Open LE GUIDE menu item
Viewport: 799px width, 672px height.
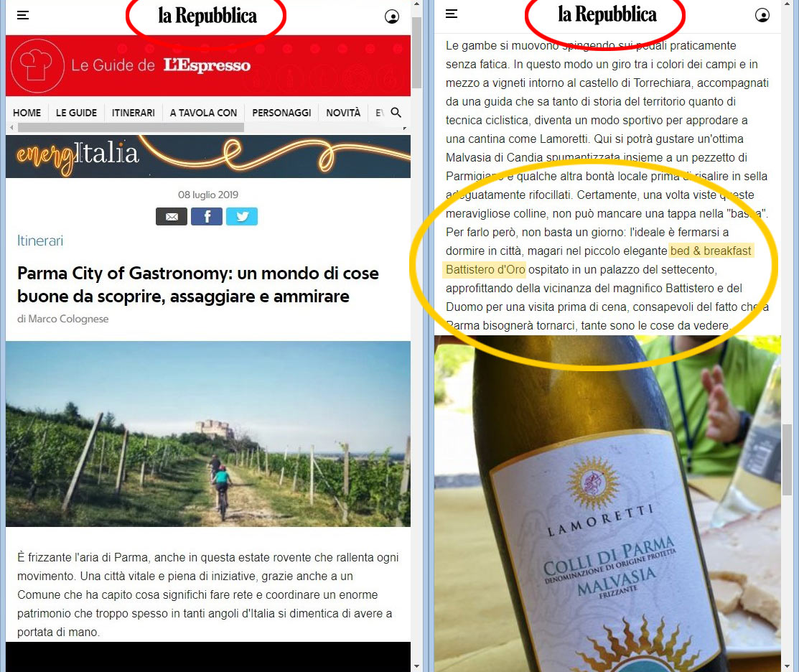[76, 113]
